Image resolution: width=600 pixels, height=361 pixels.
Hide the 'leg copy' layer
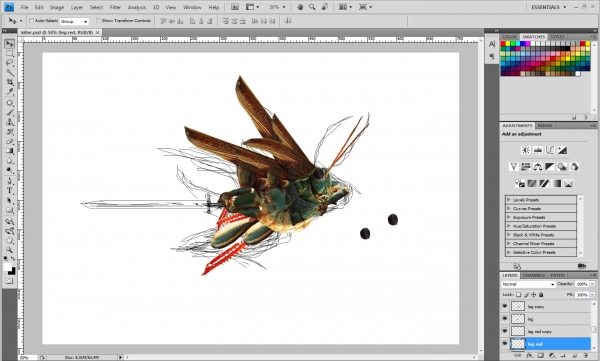[505, 306]
